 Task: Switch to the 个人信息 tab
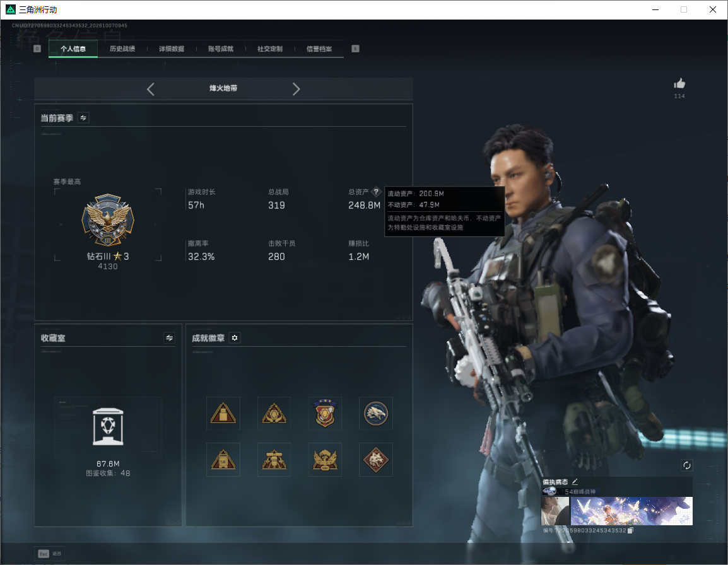[x=73, y=49]
